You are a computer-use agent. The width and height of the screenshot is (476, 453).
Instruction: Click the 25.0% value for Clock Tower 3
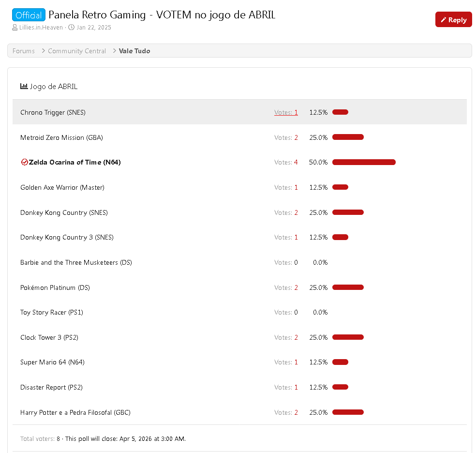tap(318, 337)
